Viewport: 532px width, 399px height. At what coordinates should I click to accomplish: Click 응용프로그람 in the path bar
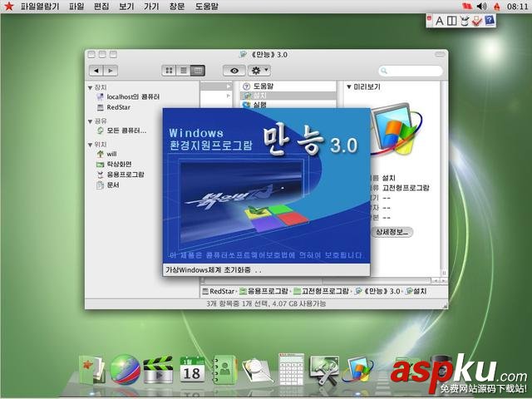tap(264, 291)
